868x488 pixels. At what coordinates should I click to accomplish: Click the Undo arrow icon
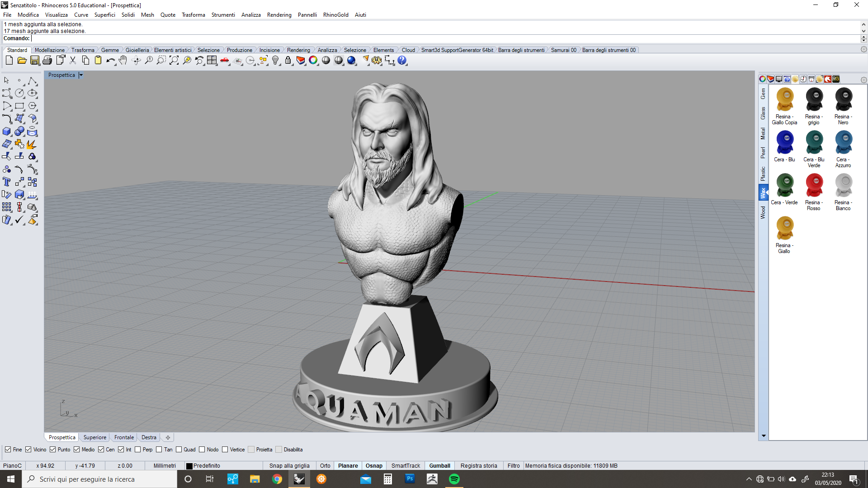coord(110,61)
